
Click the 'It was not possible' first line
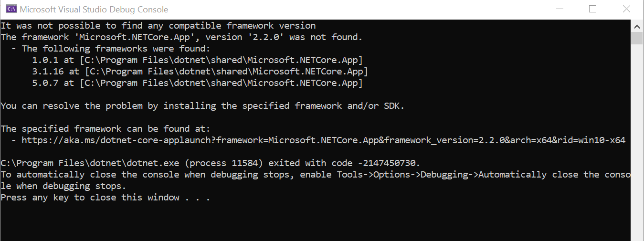point(158,26)
